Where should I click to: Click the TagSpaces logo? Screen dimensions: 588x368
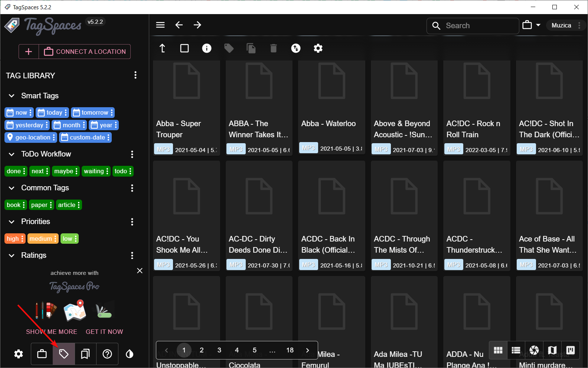tap(43, 26)
